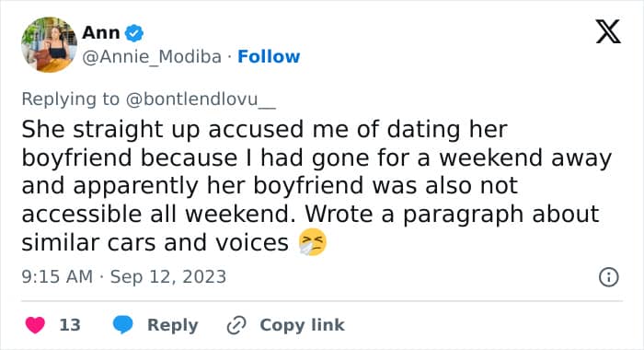Open Ann's profile picture
This screenshot has width=644, height=350.
pyautogui.click(x=50, y=44)
